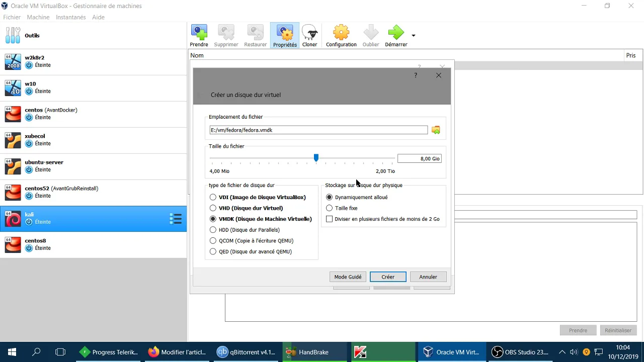Click the file location path field
The width and height of the screenshot is (644, 362).
click(318, 130)
